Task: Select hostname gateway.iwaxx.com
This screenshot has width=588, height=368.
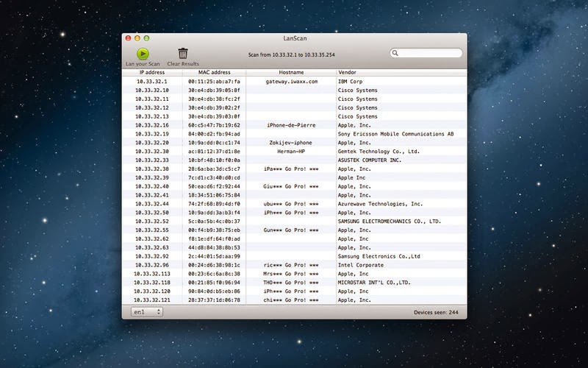Action: 291,82
